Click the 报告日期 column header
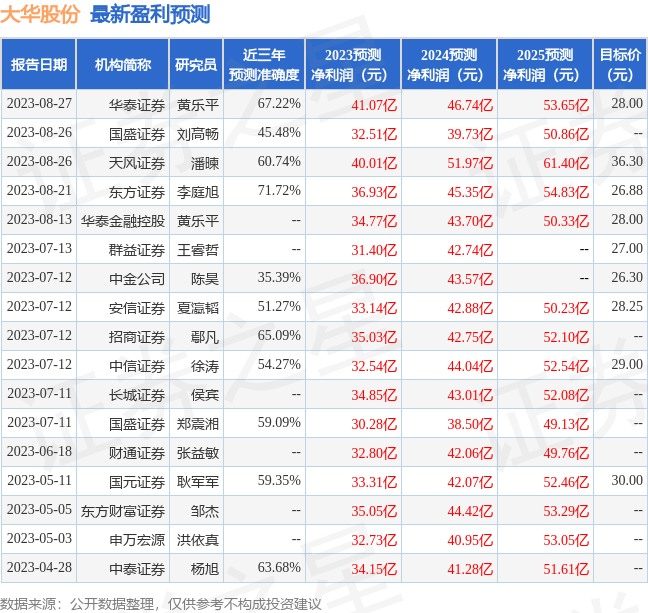This screenshot has width=648, height=613. 38,64
